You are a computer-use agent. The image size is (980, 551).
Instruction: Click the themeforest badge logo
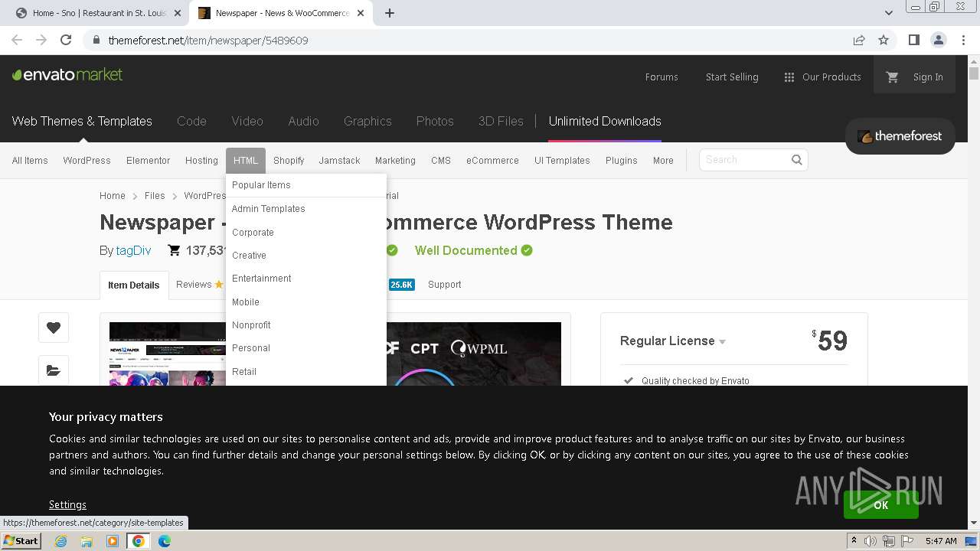(900, 136)
